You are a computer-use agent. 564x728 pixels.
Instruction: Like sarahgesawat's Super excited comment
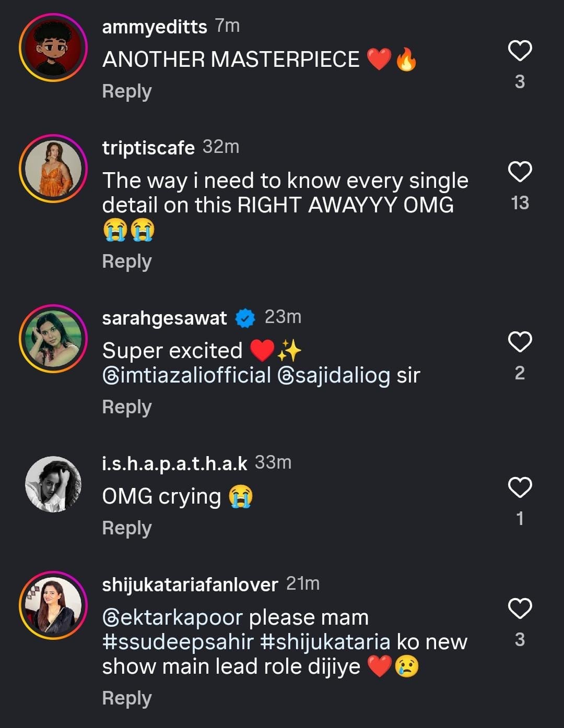coord(520,342)
